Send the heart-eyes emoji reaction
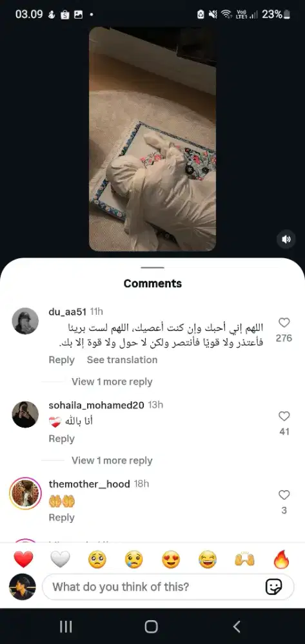Viewport: 305px width, 644px height. (171, 560)
